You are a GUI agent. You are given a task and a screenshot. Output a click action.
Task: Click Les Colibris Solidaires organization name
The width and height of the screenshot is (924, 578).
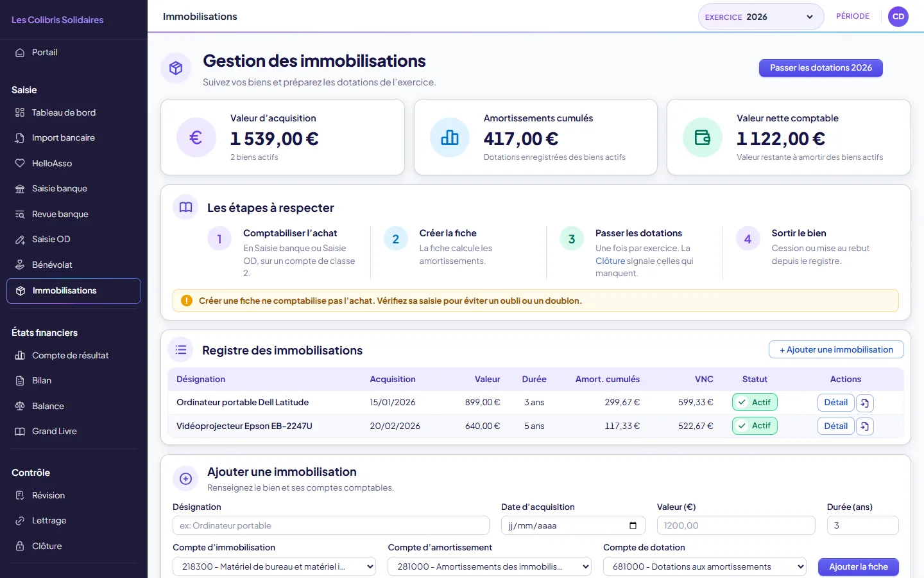pos(58,20)
